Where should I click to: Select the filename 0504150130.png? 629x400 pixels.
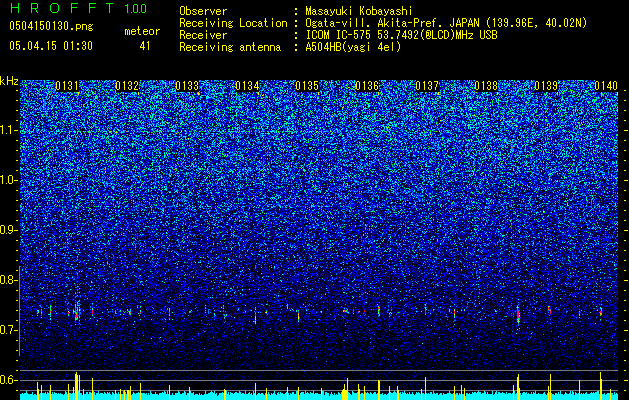[x=51, y=26]
